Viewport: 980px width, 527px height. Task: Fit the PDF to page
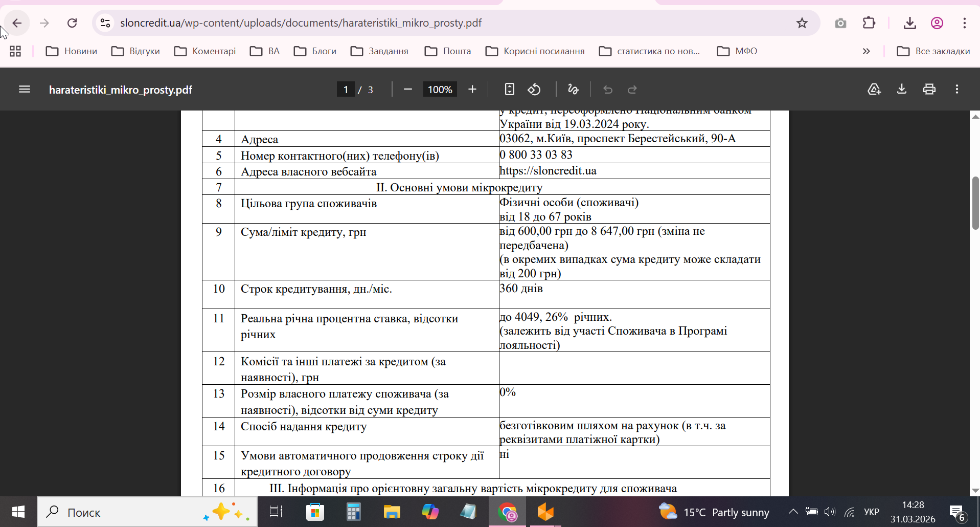tap(509, 90)
